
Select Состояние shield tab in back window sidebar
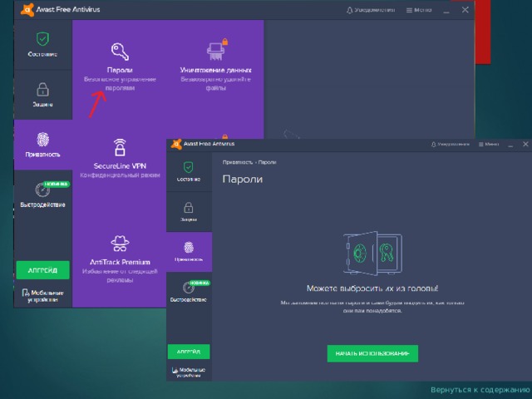click(42, 45)
